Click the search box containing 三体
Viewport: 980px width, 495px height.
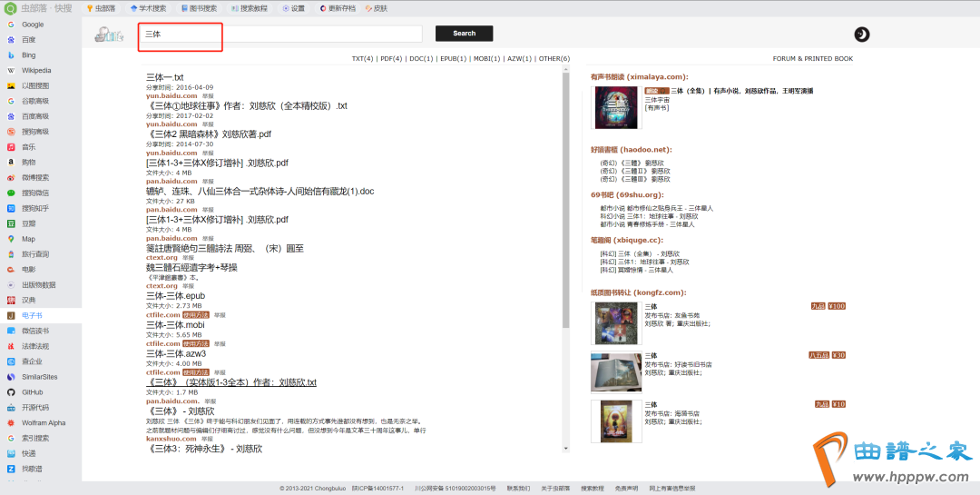click(281, 34)
